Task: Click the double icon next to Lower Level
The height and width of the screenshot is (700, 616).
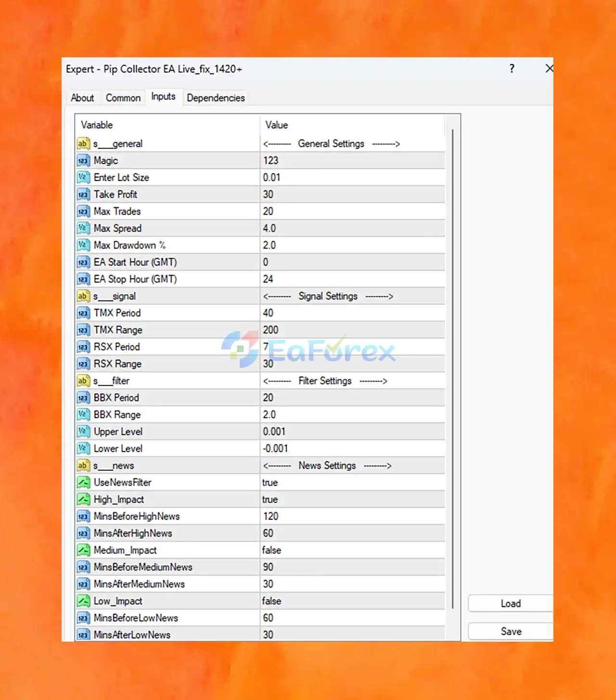Action: [83, 449]
